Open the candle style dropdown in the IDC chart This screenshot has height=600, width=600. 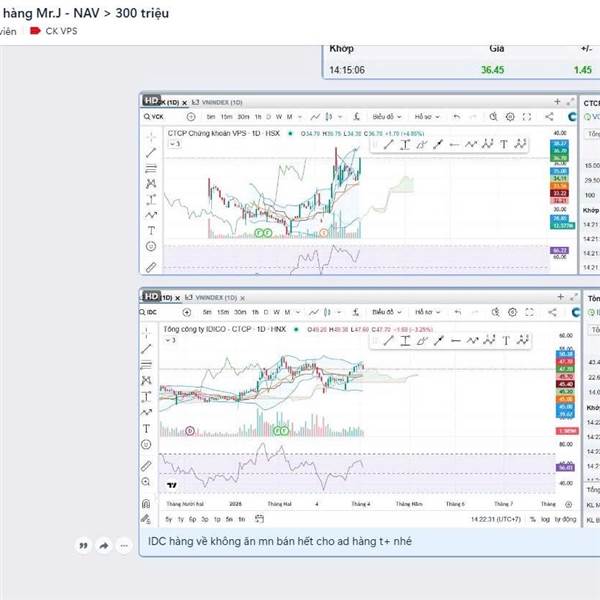(339, 312)
